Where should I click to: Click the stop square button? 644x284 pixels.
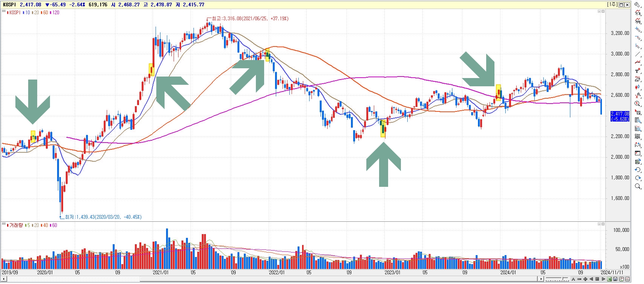point(597,279)
